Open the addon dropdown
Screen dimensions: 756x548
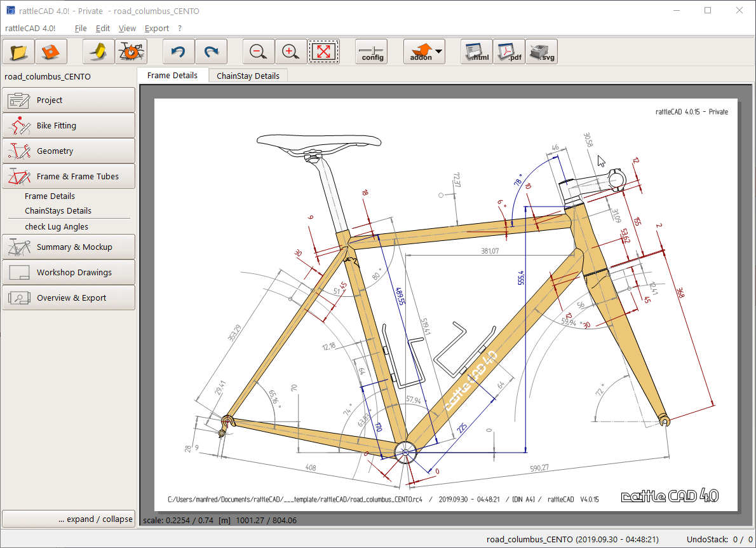click(x=424, y=51)
